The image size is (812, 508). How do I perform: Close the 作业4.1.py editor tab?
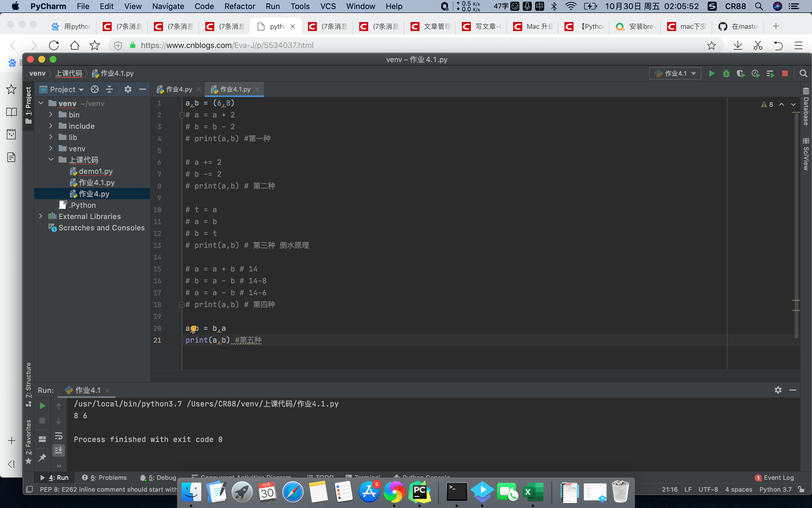(257, 89)
